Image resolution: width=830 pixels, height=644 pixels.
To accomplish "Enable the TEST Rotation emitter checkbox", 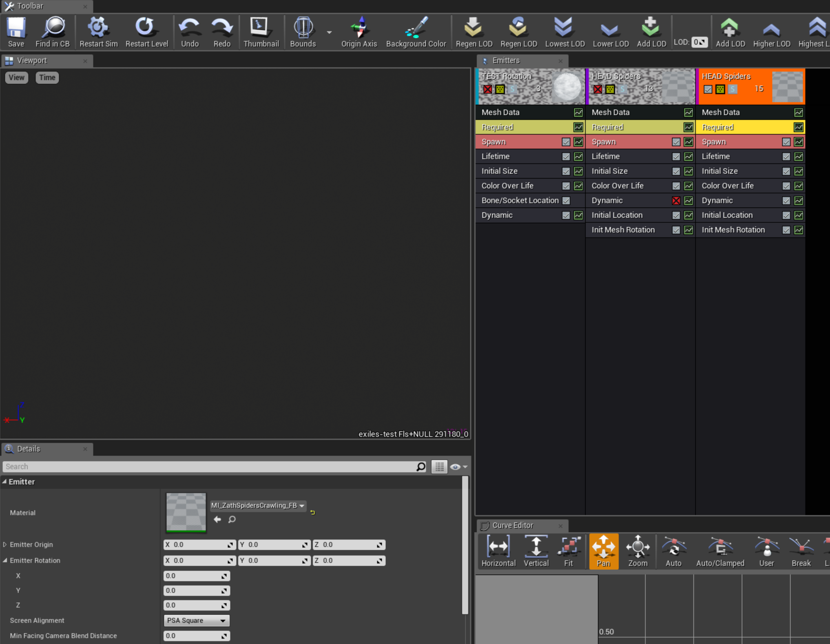I will 487,89.
